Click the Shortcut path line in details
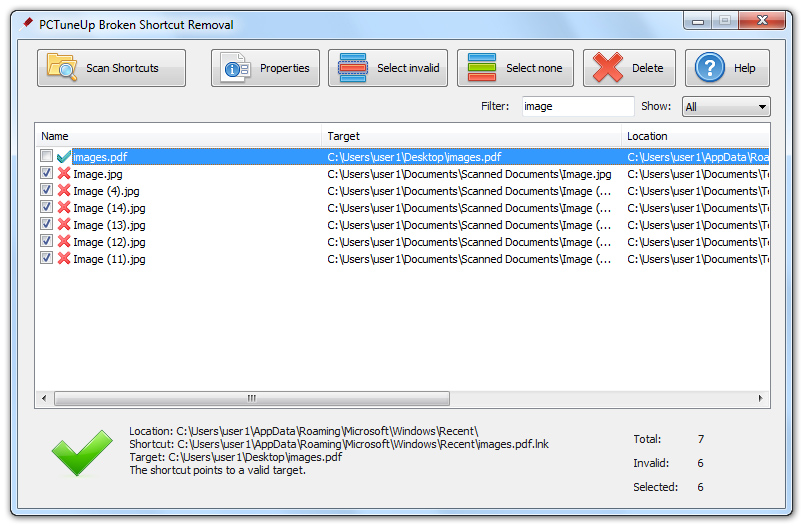803x526 pixels. pos(339,444)
